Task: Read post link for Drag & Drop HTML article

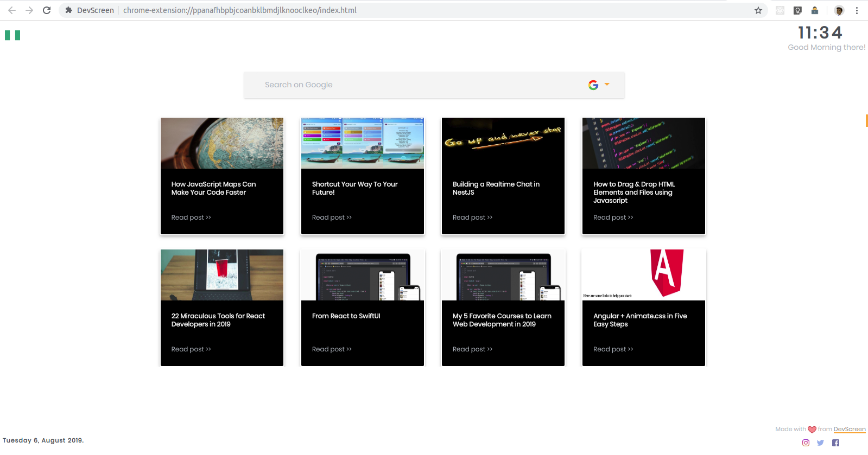Action: (x=613, y=217)
